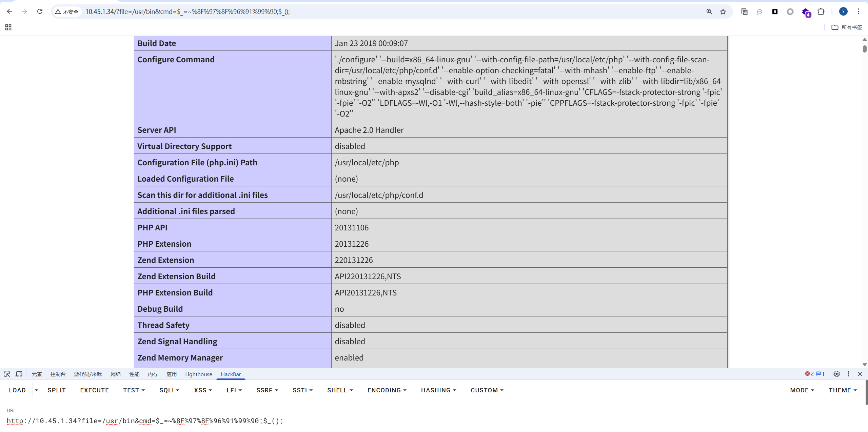Viewport: 868px width, 432px height.
Task: Click the browser back arrow
Action: coord(9,12)
